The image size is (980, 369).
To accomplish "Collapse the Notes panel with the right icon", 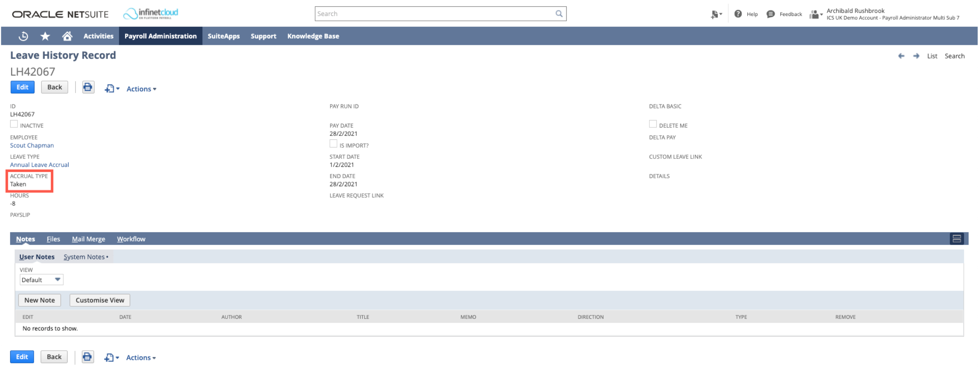I will [x=958, y=239].
